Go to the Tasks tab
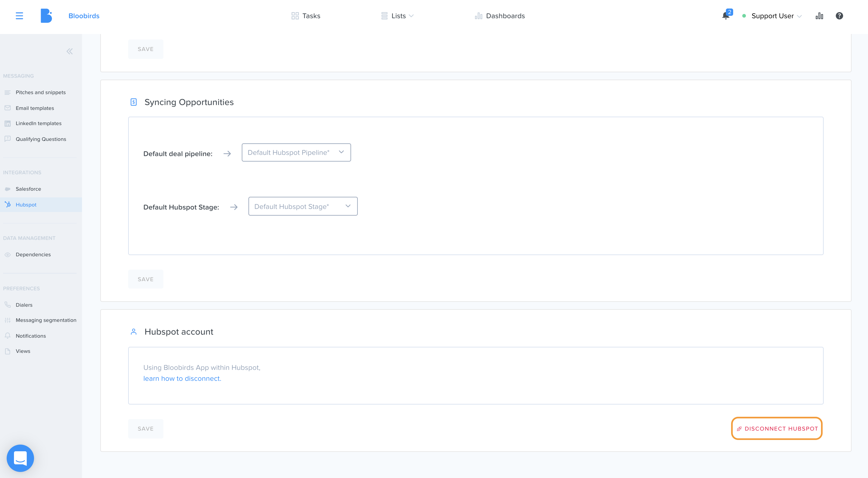 [x=306, y=16]
